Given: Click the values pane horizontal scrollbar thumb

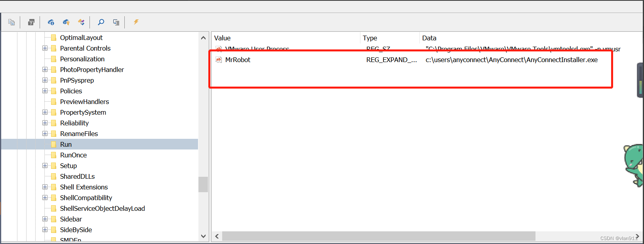Looking at the screenshot, I should click(379, 236).
